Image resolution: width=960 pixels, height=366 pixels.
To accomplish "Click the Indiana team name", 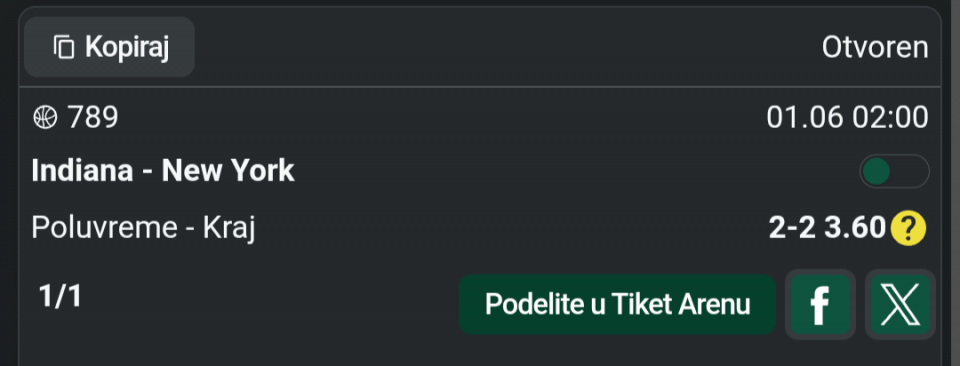I will [82, 171].
